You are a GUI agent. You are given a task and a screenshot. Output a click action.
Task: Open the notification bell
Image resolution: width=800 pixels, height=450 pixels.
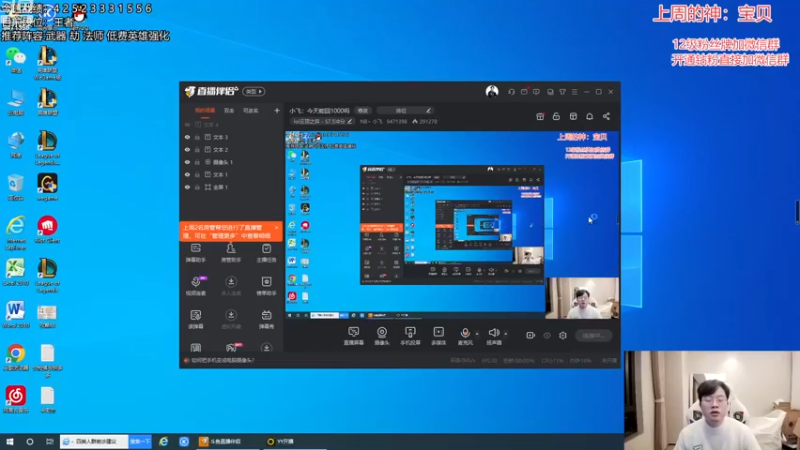tap(589, 116)
